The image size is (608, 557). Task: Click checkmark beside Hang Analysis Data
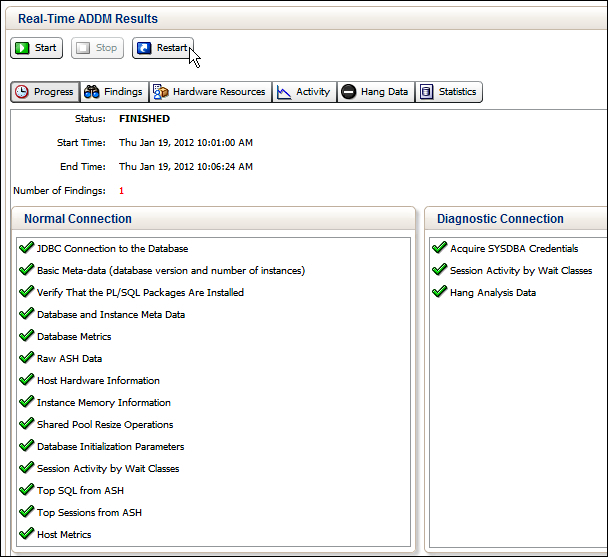pos(439,292)
